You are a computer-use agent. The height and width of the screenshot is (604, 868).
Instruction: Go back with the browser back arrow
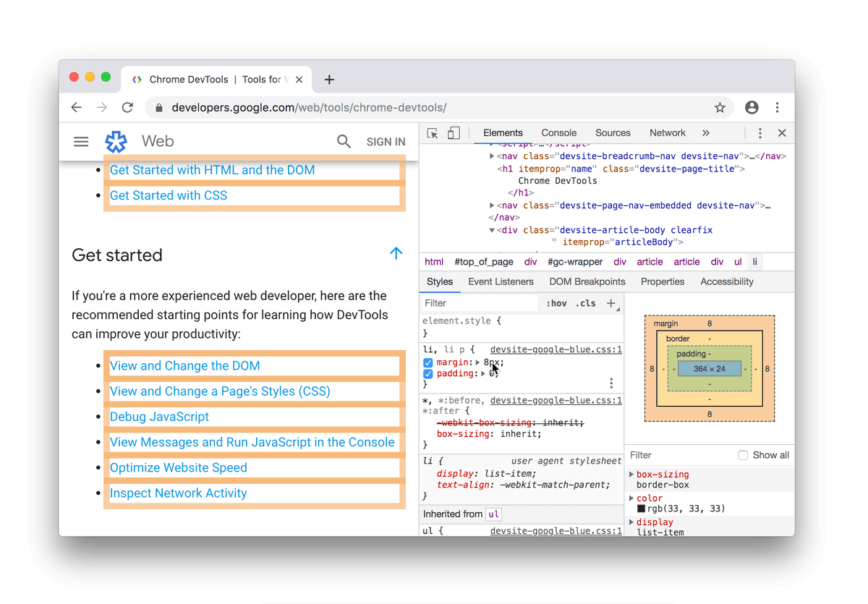point(77,108)
